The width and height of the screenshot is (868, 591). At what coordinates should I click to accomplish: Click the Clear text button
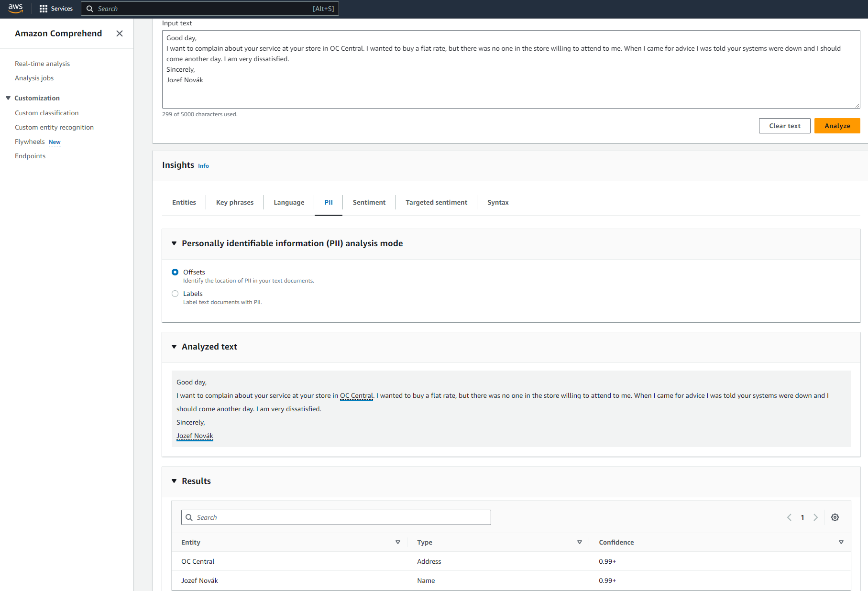click(784, 126)
